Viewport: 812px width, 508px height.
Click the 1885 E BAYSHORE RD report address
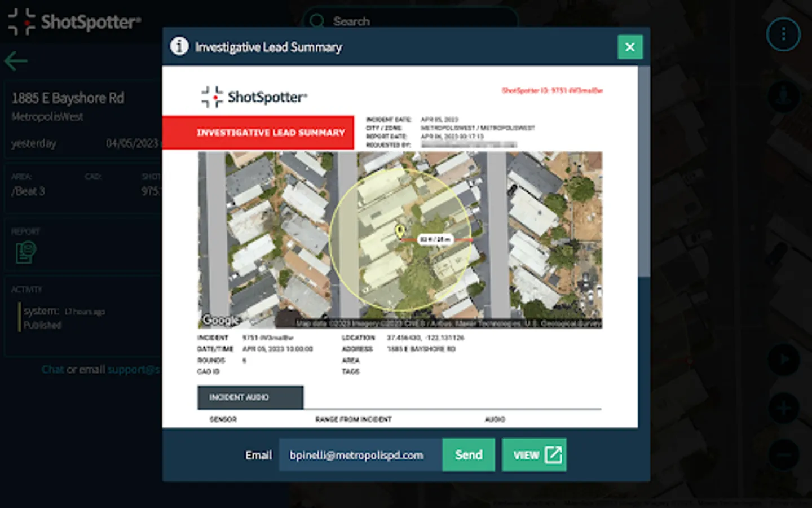coord(421,349)
